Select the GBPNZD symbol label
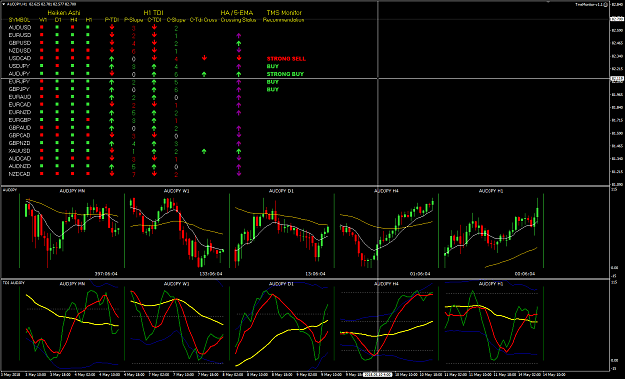The image size is (625, 379). click(20, 143)
